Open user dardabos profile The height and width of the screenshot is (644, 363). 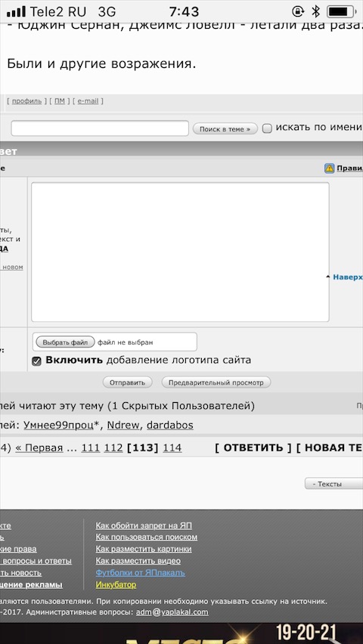[x=170, y=426]
